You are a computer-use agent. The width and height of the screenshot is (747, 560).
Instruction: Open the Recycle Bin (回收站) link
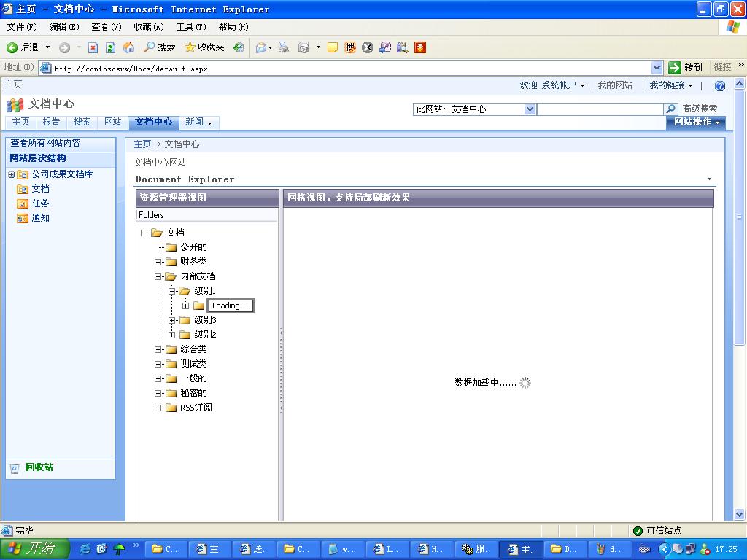(x=39, y=467)
